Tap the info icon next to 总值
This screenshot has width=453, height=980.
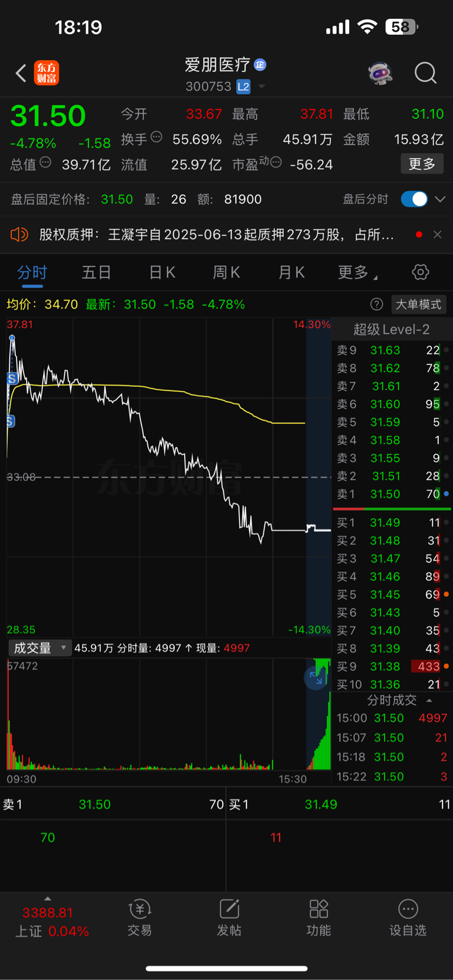(x=45, y=162)
